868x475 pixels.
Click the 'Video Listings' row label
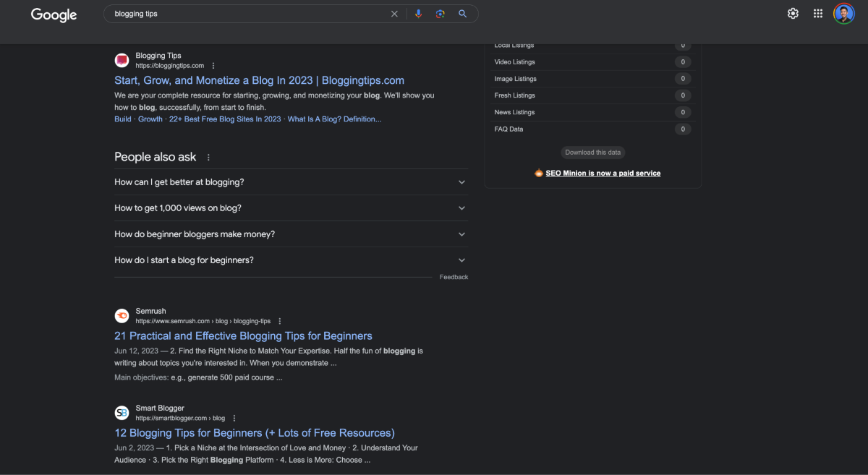[x=515, y=62]
